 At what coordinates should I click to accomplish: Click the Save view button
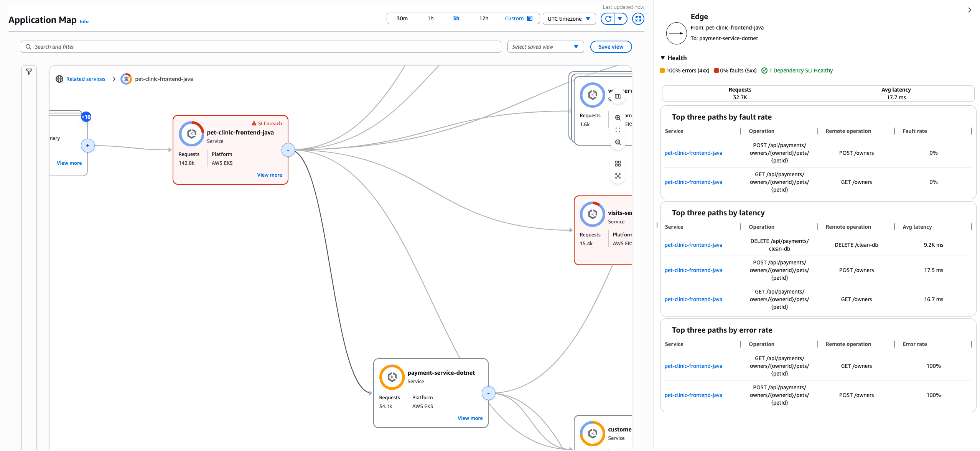coord(611,46)
